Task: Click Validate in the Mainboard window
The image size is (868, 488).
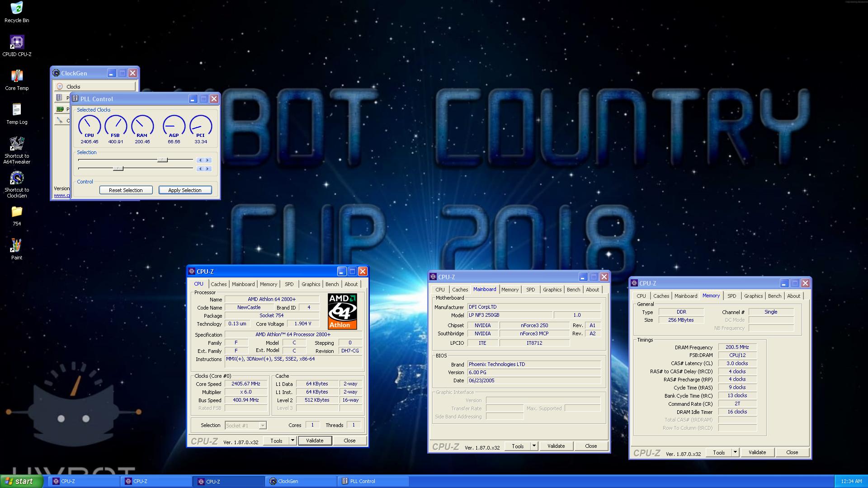Action: (x=556, y=446)
